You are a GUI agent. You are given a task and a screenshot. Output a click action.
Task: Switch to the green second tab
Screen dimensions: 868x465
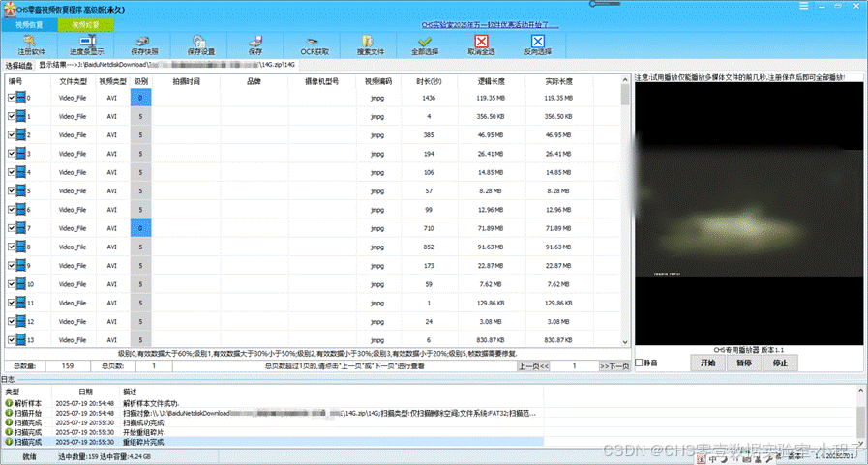coord(86,25)
